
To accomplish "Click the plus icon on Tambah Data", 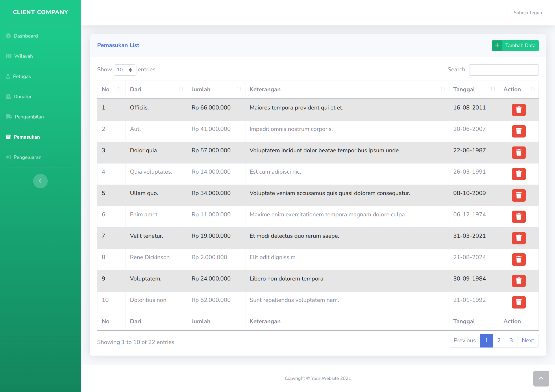I will (x=497, y=45).
